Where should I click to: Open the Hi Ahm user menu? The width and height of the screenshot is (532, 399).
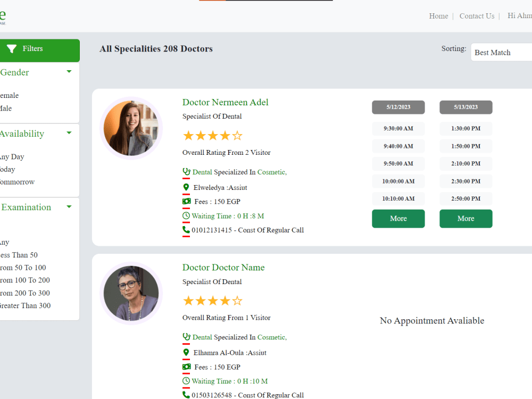[519, 15]
